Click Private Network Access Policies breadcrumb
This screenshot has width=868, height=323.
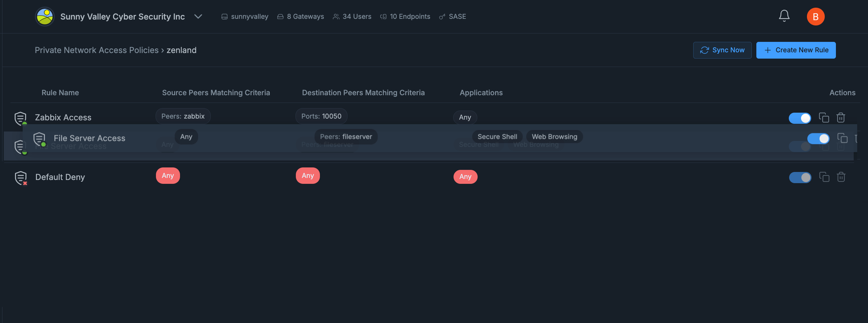pos(96,50)
